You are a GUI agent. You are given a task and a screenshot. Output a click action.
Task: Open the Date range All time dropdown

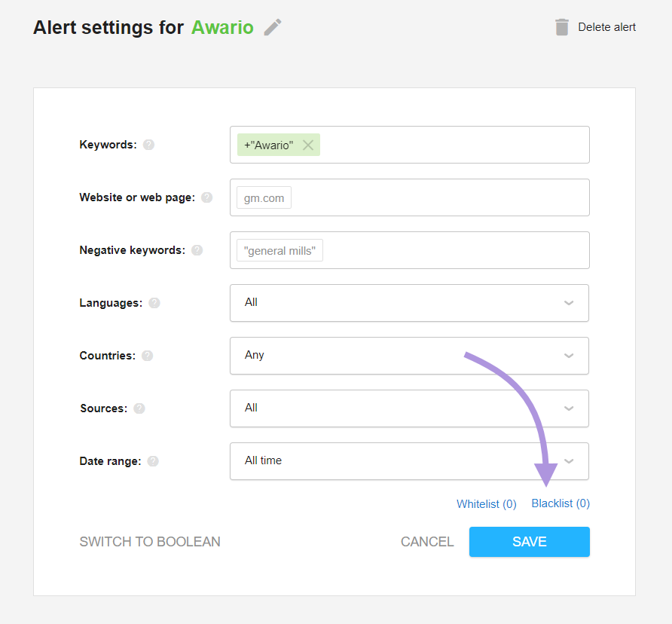coord(409,461)
